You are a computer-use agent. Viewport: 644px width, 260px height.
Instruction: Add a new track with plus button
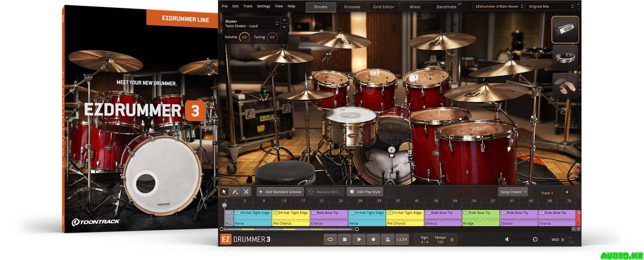[567, 192]
